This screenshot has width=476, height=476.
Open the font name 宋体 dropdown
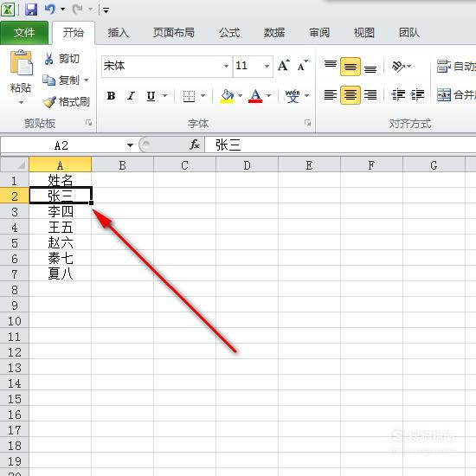226,66
